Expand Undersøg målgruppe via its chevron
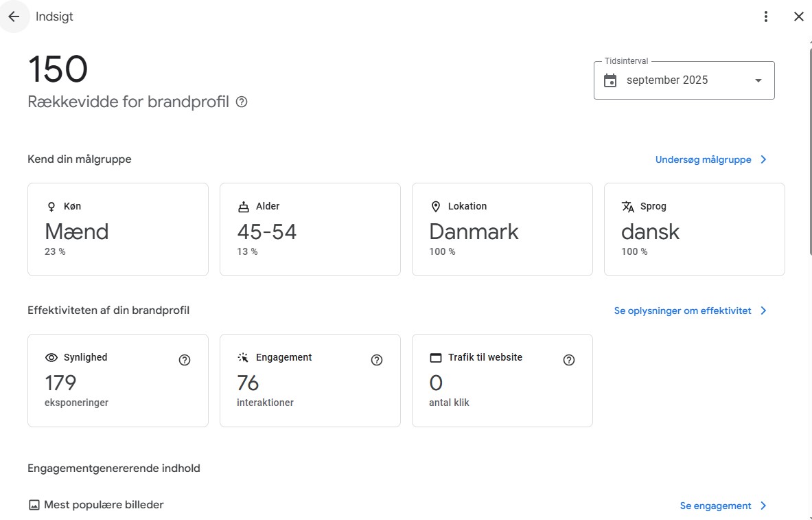Image resolution: width=812 pixels, height=520 pixels. tap(763, 159)
